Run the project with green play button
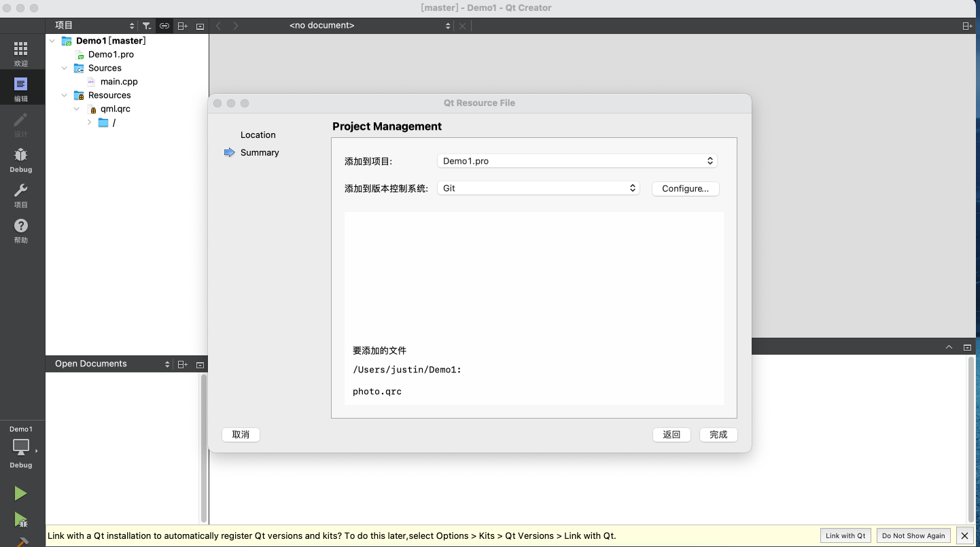980x547 pixels. coord(21,493)
